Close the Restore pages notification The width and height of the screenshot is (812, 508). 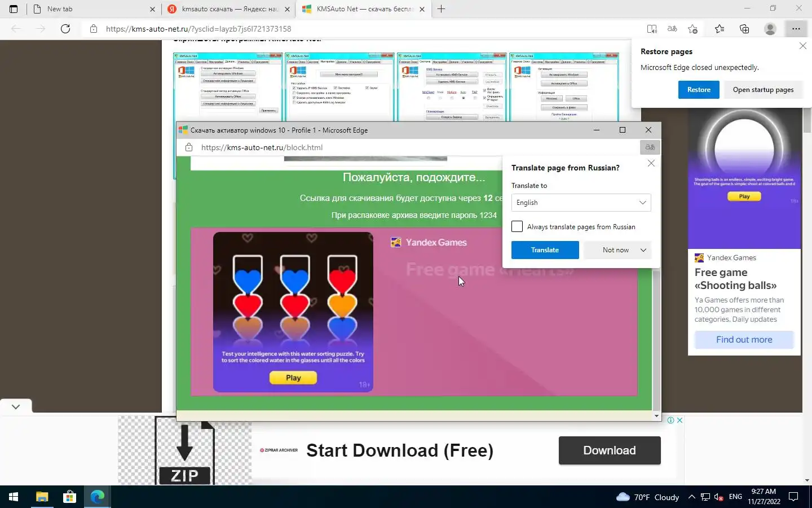(x=802, y=46)
